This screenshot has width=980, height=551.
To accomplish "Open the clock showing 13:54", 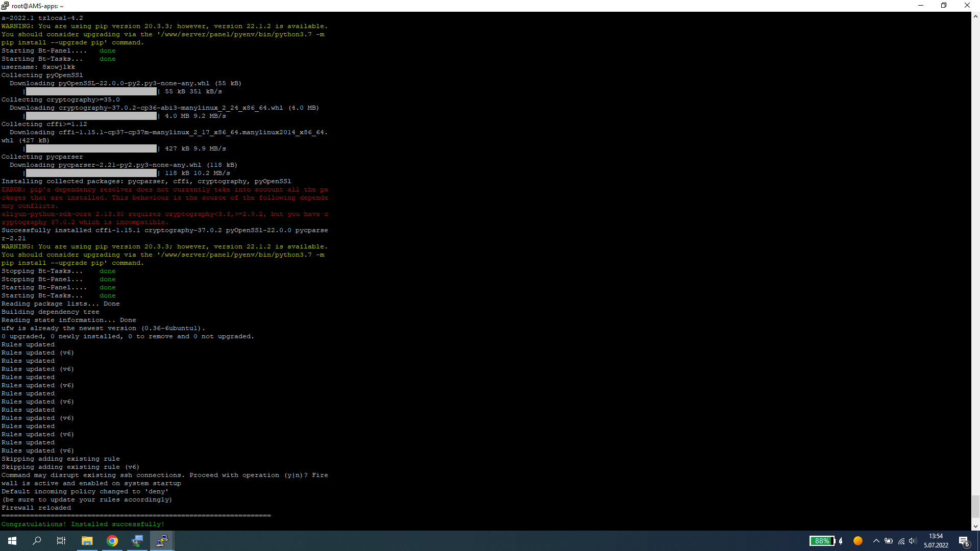I will click(x=936, y=541).
